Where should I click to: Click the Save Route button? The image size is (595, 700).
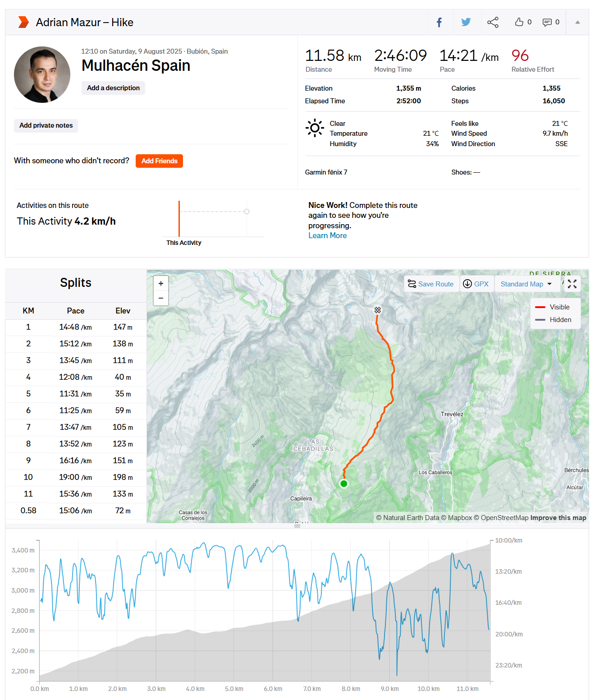(431, 284)
